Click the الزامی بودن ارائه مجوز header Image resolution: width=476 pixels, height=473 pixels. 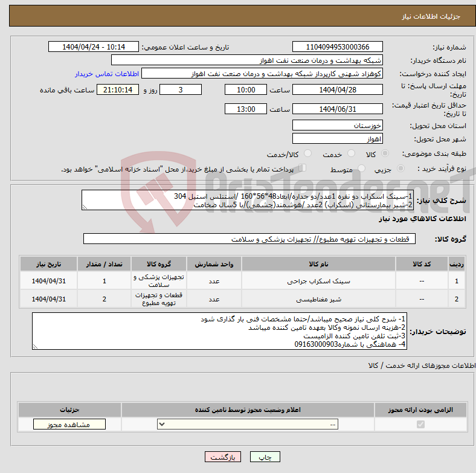pyautogui.click(x=420, y=410)
